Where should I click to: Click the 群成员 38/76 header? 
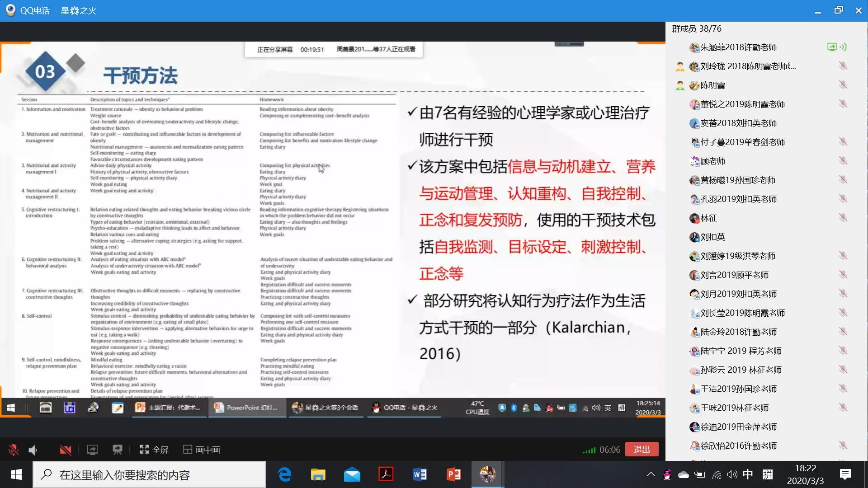pyautogui.click(x=697, y=29)
